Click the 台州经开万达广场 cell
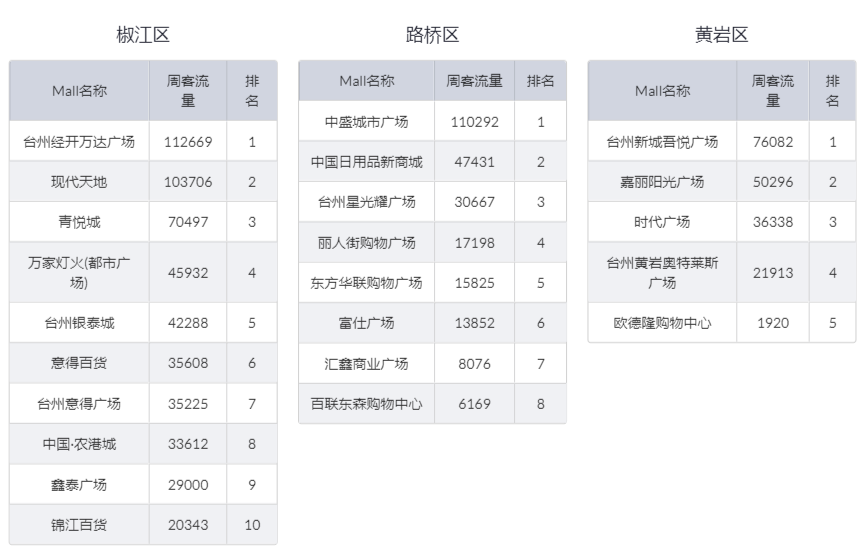 tap(79, 142)
